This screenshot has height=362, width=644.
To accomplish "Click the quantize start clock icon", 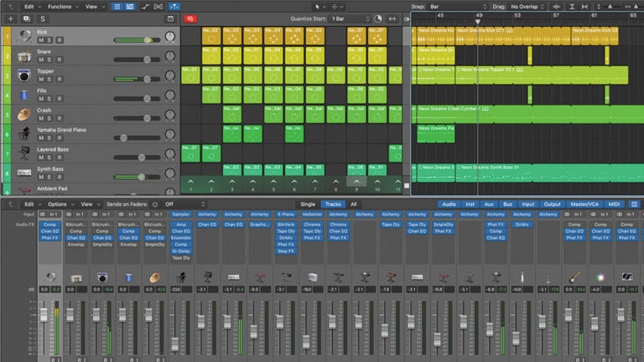I will [378, 19].
